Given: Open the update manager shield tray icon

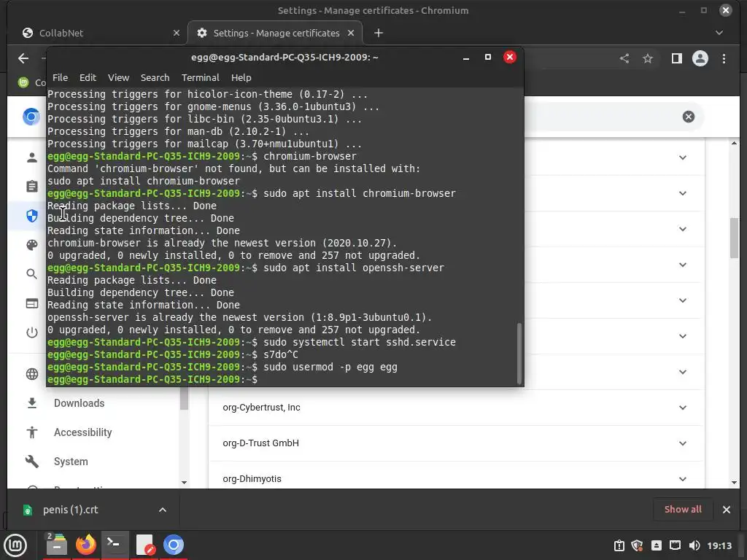Looking at the screenshot, I should pyautogui.click(x=637, y=545).
